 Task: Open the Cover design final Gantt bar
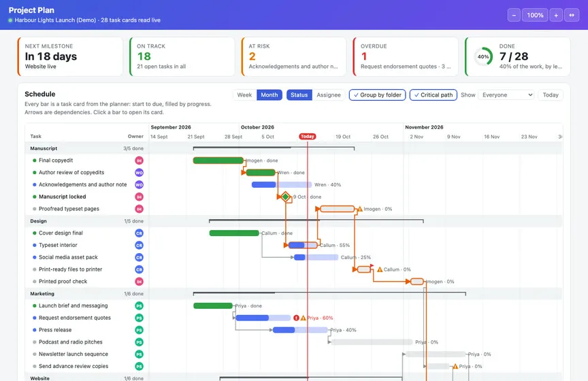[x=234, y=233]
